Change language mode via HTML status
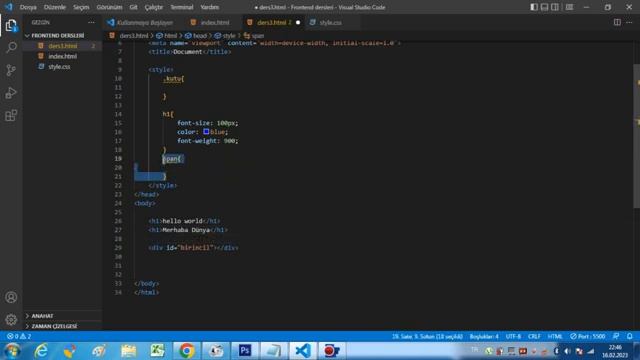The width and height of the screenshot is (640, 360). click(555, 336)
